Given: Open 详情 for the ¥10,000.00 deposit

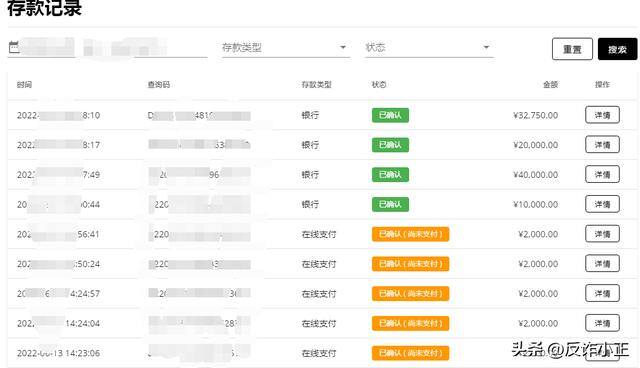Looking at the screenshot, I should pos(602,204).
